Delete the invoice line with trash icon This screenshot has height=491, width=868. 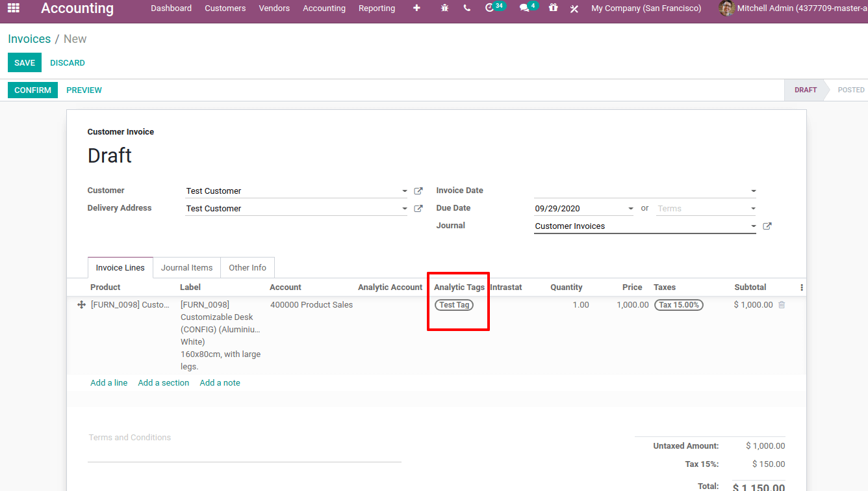[x=782, y=305]
